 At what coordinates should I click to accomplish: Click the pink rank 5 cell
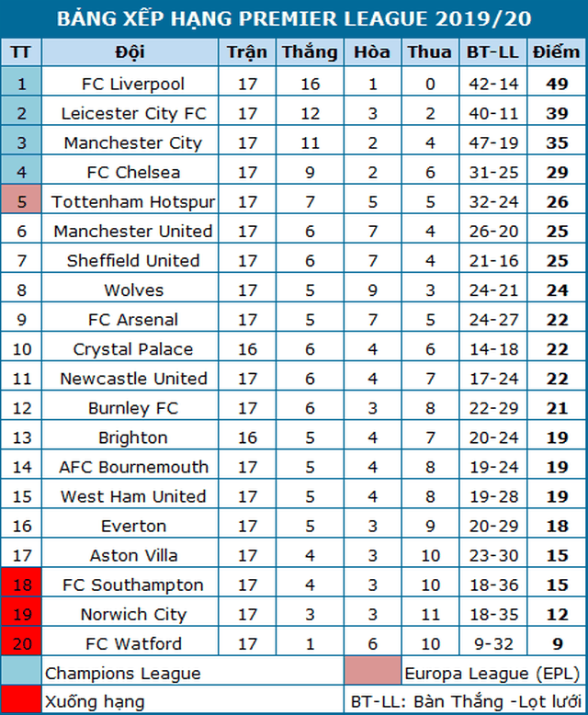22,201
